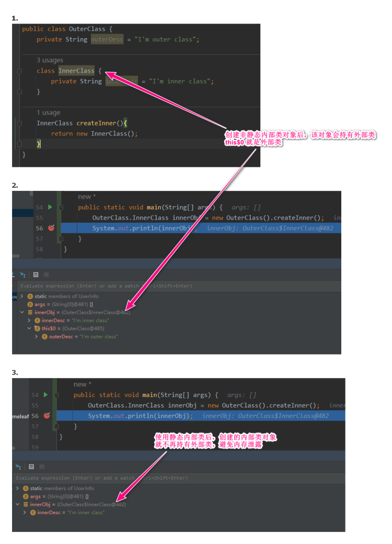Select the highlighted outerDesc field in OuterClass
This screenshot has height=544, width=392.
[107, 39]
